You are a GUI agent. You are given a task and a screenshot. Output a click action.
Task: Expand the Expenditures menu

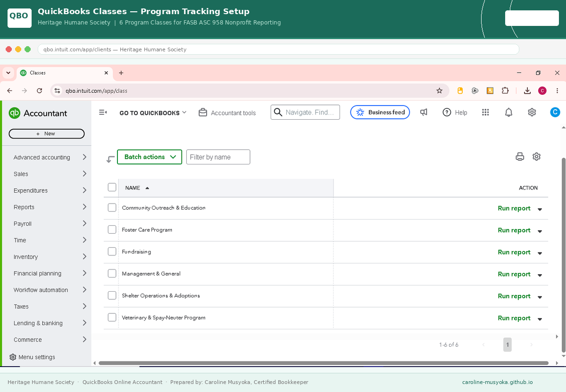(50, 190)
